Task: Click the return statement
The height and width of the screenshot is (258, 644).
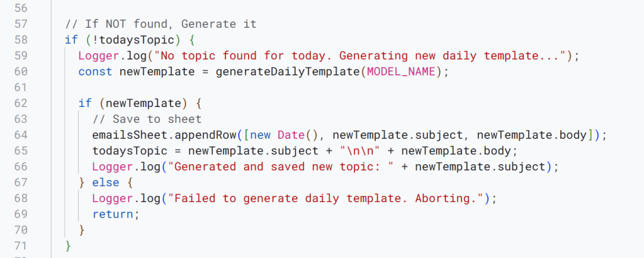Action: 112,214
